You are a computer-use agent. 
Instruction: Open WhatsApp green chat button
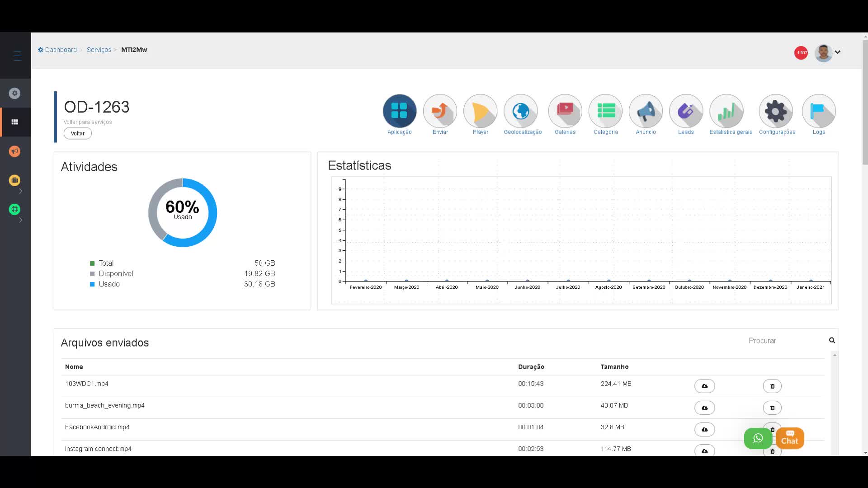coord(758,438)
